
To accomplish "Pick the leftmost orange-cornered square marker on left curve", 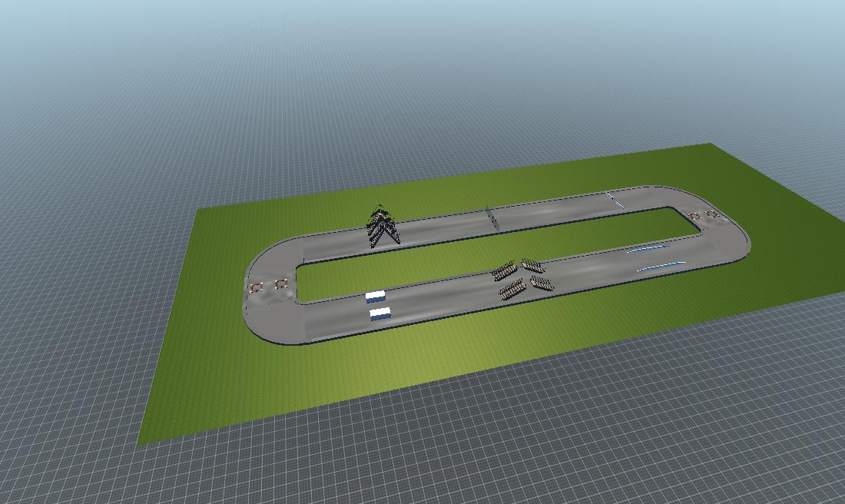I will 256,288.
